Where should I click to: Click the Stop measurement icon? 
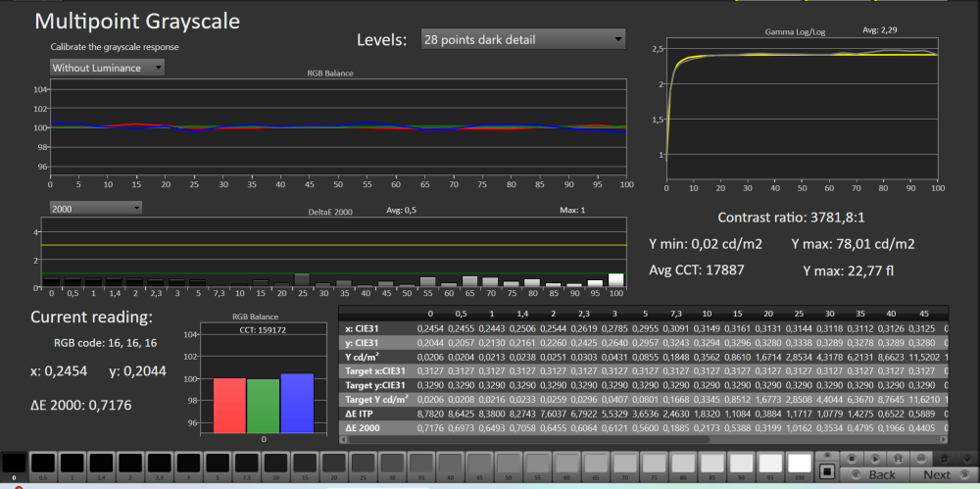[x=852, y=459]
